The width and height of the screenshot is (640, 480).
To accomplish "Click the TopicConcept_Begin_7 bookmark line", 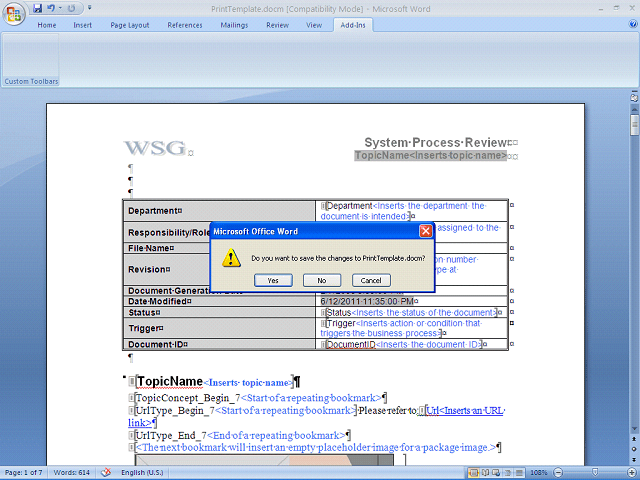I will tap(258, 398).
